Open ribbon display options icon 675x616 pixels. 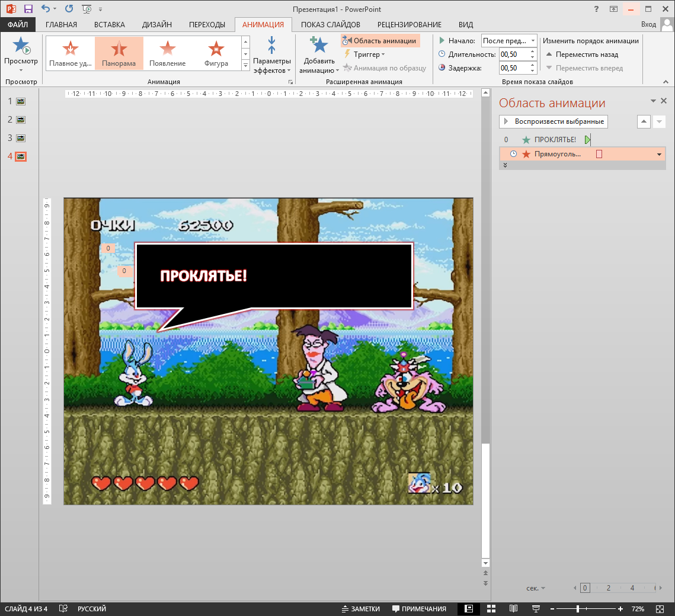point(613,9)
